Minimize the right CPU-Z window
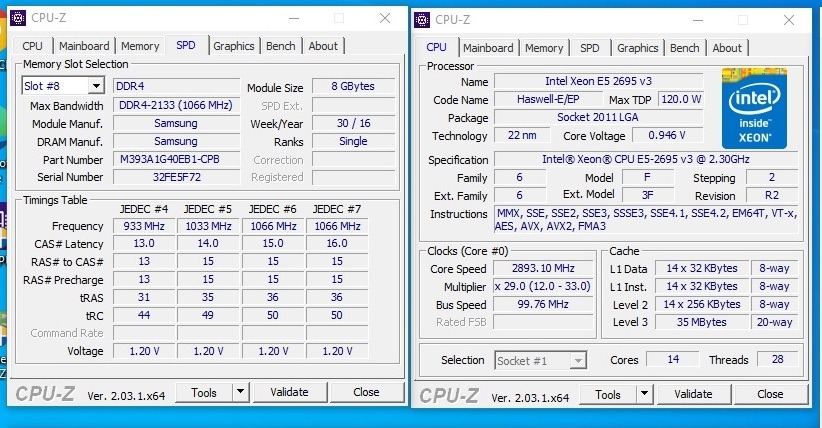822x428 pixels. coord(698,20)
